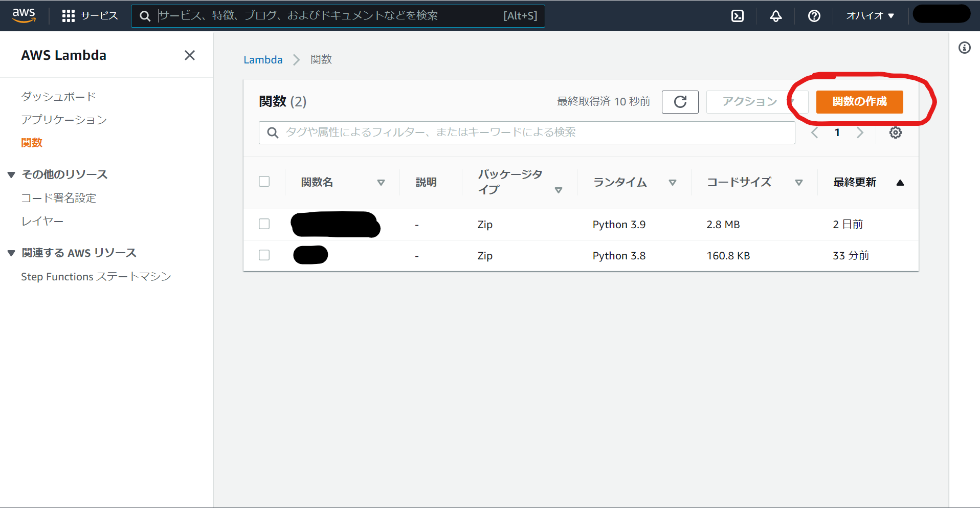Focus the function filter search box
Screen dimensions: 980x508
(527, 132)
